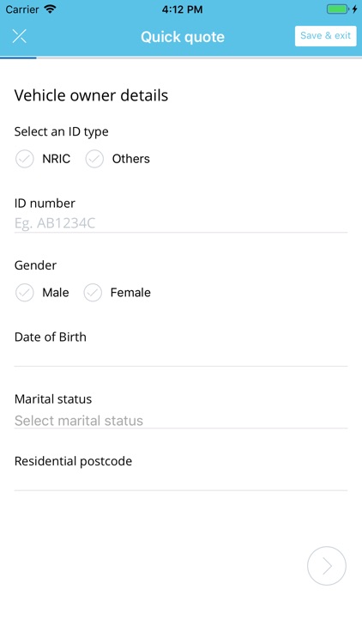Click the Female label text
Screen dimensions: 362x644
130,293
